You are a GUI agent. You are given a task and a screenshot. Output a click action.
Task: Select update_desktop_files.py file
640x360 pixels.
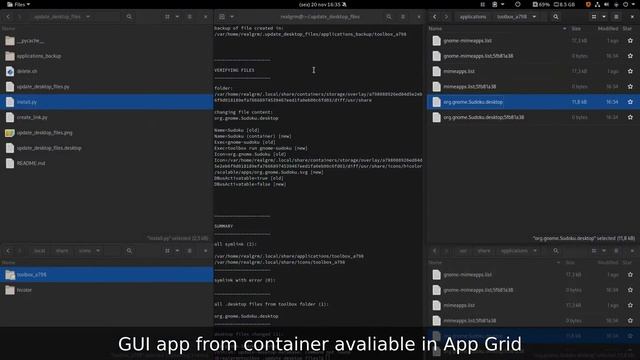point(107,87)
